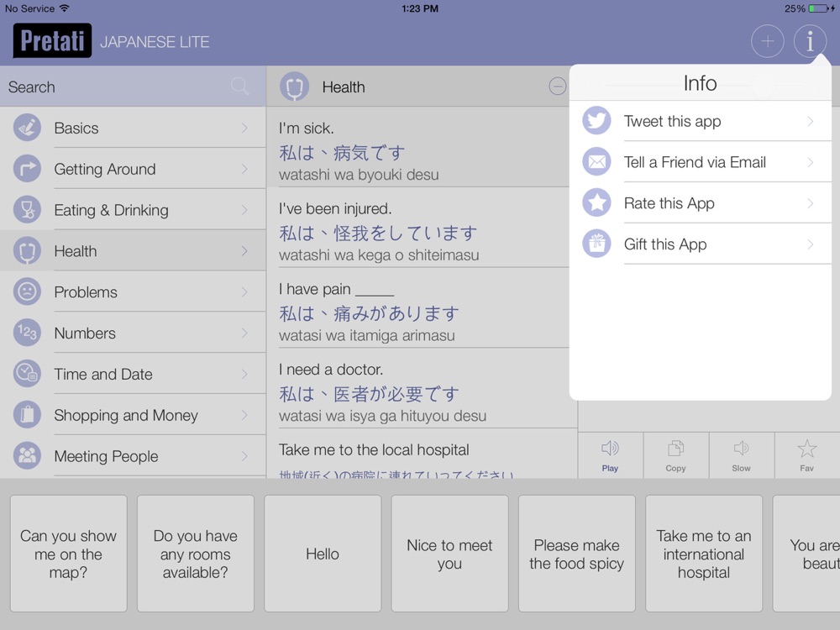The image size is (840, 630).
Task: Open Problems via its chevron
Action: click(244, 292)
